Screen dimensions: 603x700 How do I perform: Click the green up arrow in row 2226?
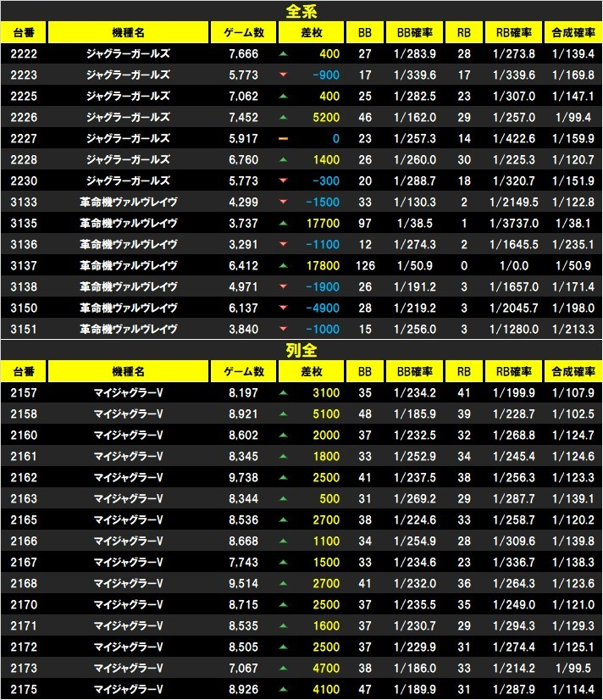click(x=283, y=118)
